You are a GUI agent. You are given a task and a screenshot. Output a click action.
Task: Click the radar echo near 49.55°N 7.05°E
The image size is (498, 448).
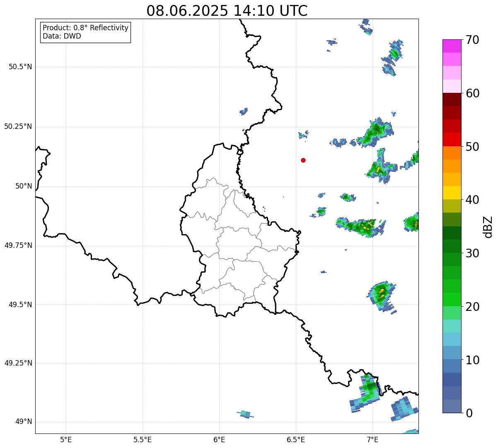pos(382,296)
